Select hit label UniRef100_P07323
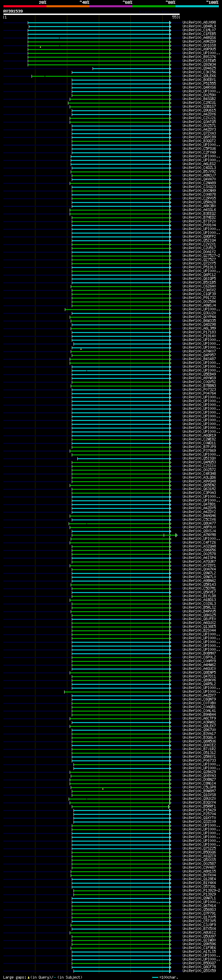The height and width of the screenshot is (980, 222). click(x=199, y=390)
